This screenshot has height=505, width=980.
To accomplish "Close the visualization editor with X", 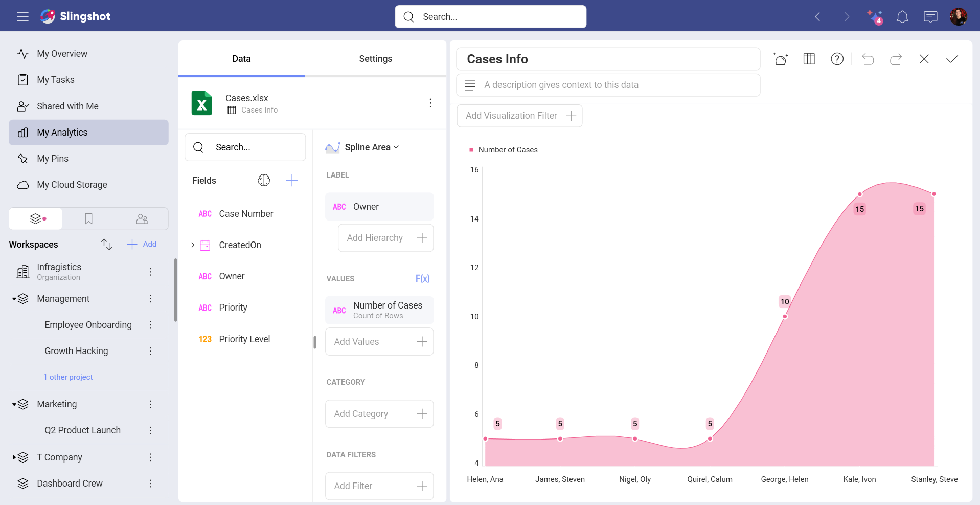I will coord(924,59).
